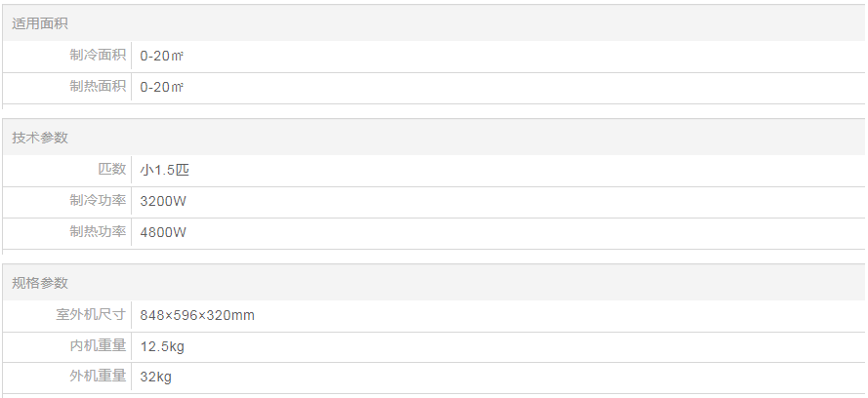Select the 内机重量 row label
The image size is (868, 398).
[x=98, y=346]
